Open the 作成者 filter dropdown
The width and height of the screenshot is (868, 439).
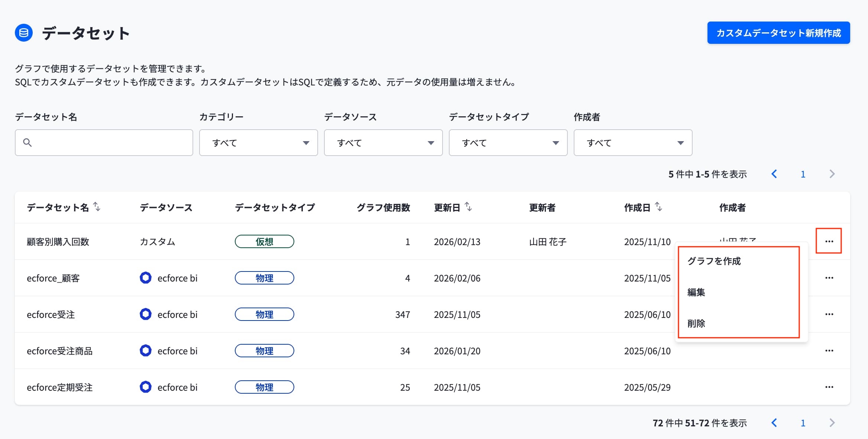point(633,143)
